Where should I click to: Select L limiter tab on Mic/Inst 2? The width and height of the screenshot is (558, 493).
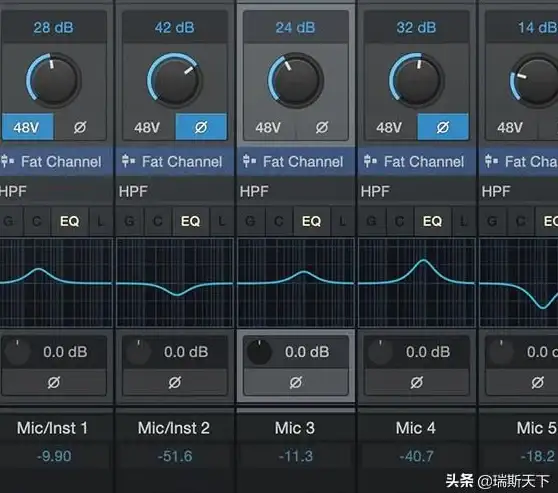(222, 221)
